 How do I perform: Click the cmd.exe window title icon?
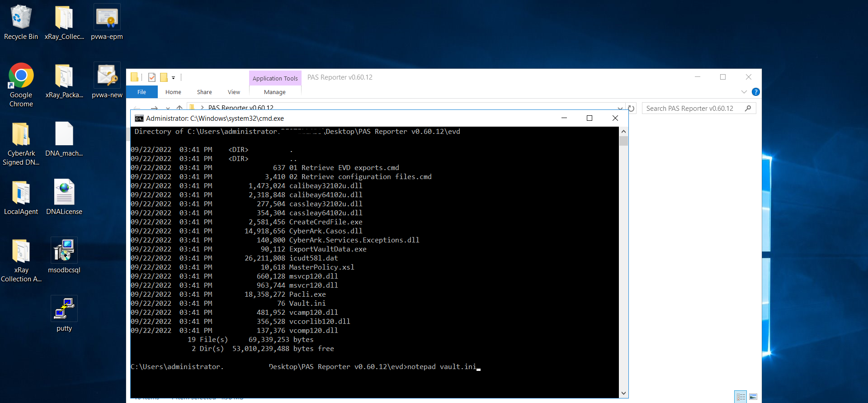pos(139,119)
